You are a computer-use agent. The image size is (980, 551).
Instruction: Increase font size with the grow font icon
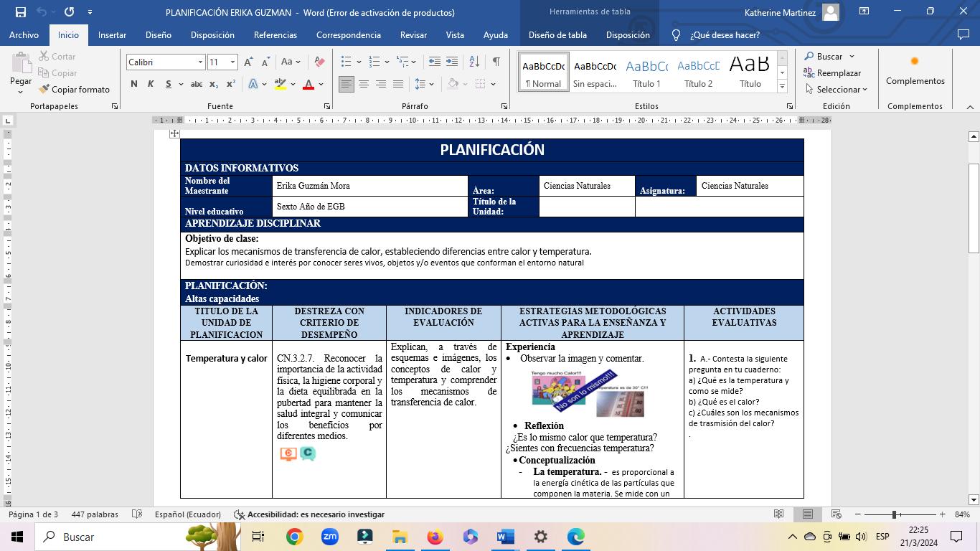[x=248, y=62]
